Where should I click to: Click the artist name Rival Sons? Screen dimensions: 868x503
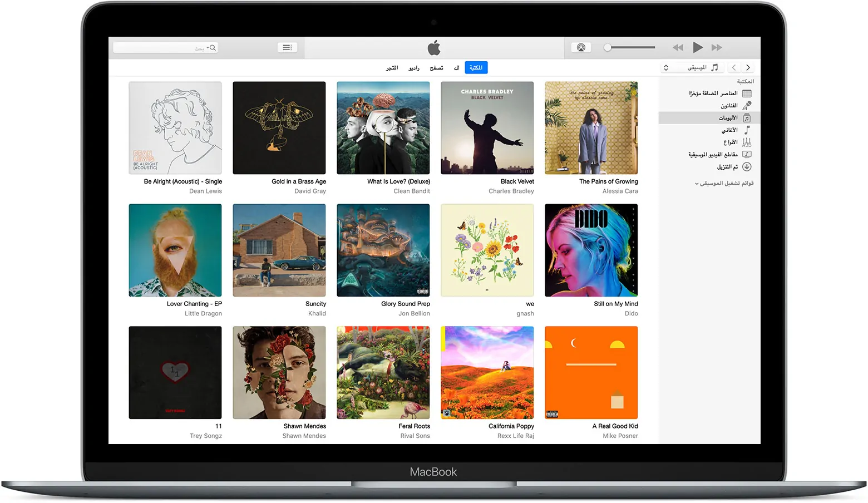click(x=415, y=436)
